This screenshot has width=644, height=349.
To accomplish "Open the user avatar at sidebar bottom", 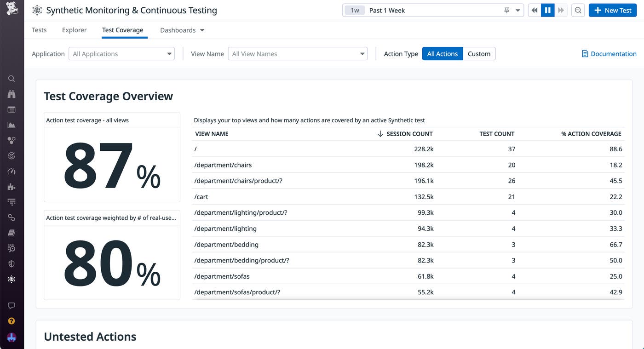I will pyautogui.click(x=11, y=337).
